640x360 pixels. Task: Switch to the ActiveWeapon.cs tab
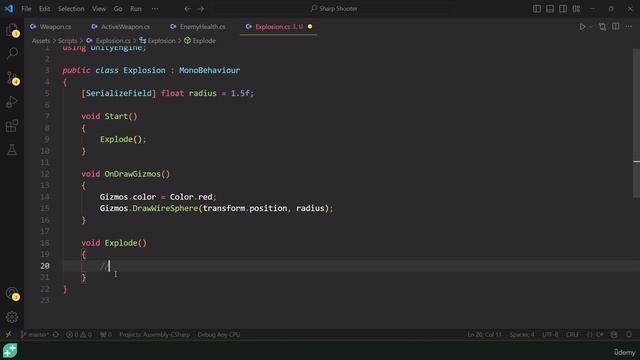(120, 27)
